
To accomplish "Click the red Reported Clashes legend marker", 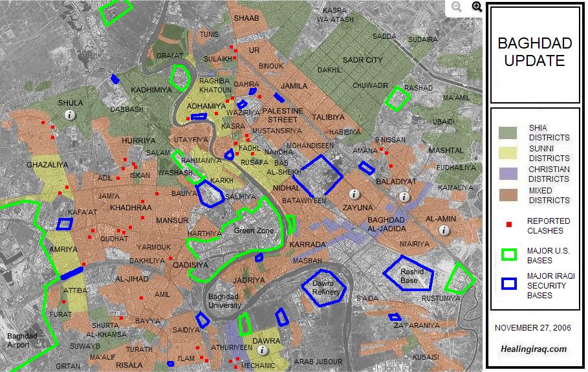I will [509, 225].
